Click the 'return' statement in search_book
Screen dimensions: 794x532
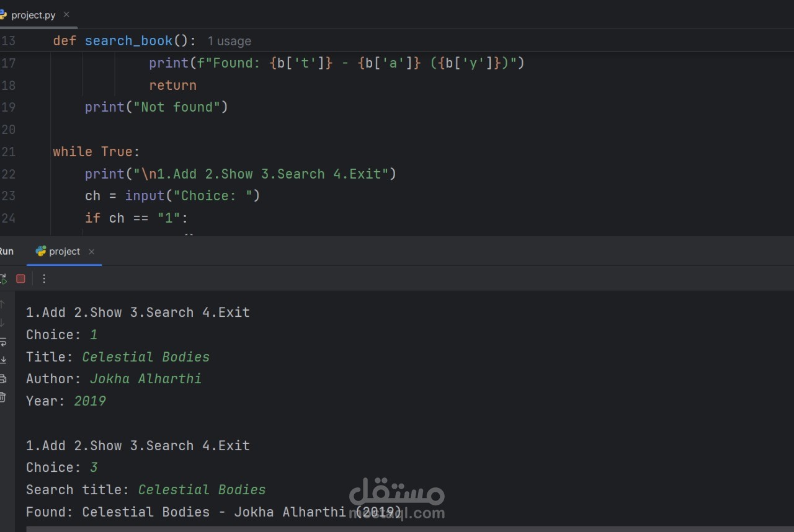click(172, 85)
